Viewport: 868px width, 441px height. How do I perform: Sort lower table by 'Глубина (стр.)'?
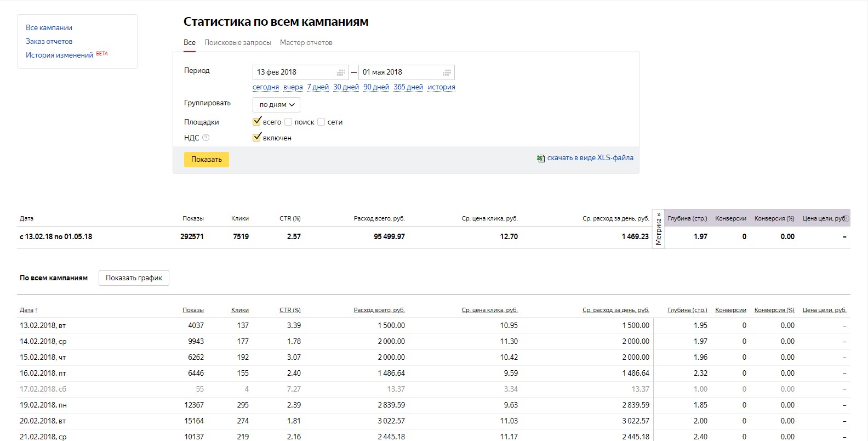687,310
